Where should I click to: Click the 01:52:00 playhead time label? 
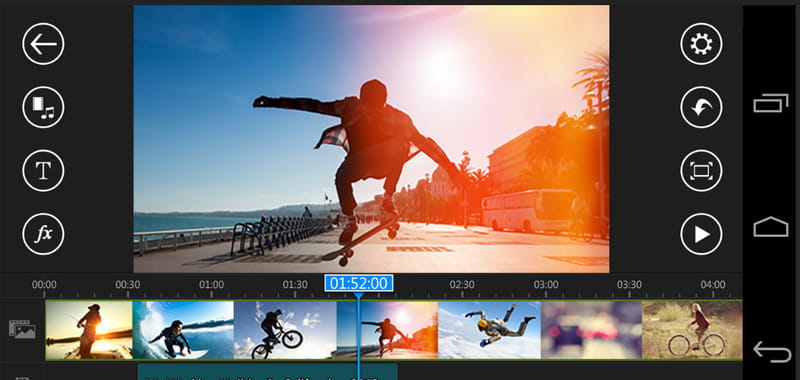point(359,283)
